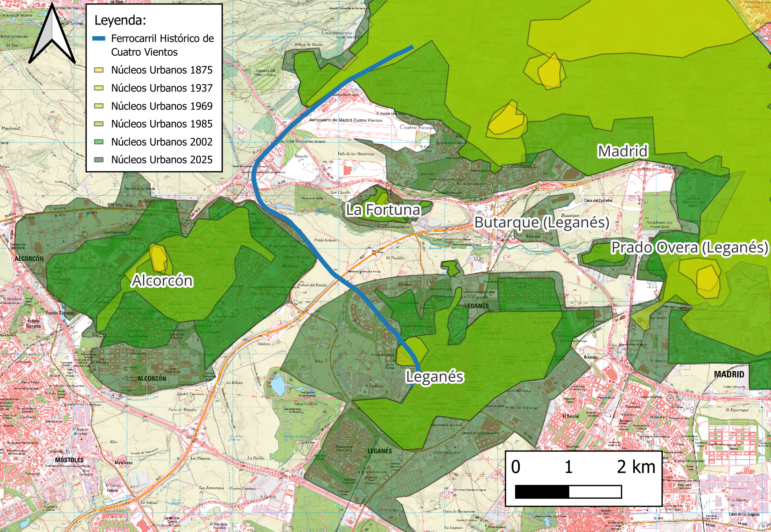Click the Núcleos Urbanos 1937 legend swatch
This screenshot has width=771, height=532.
pos(99,88)
